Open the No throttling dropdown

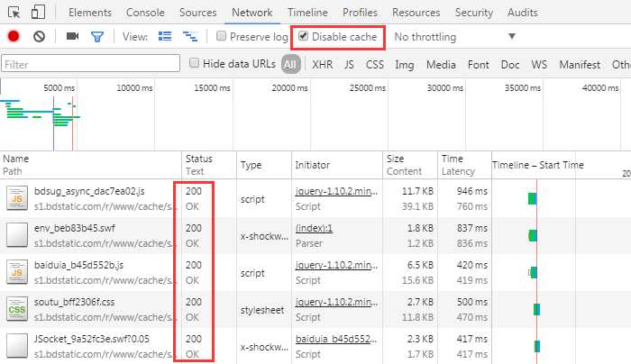pyautogui.click(x=454, y=37)
